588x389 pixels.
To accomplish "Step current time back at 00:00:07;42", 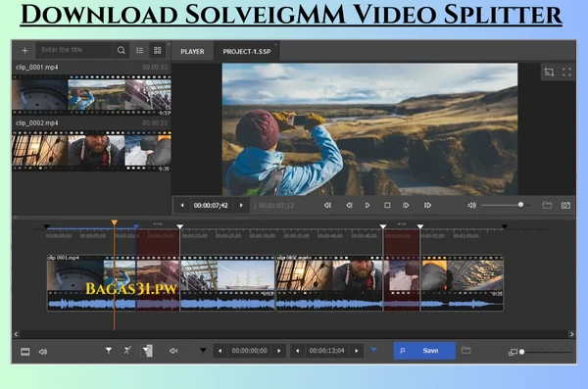I will click(182, 205).
